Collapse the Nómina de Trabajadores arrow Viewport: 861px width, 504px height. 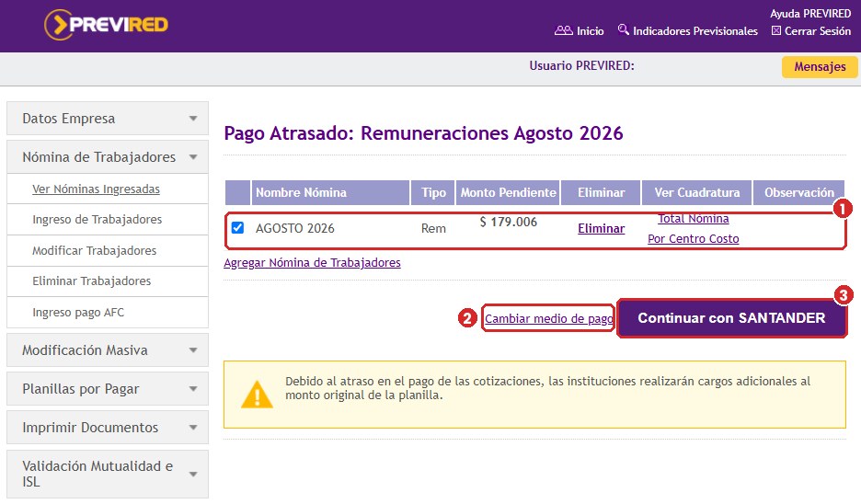tap(193, 157)
